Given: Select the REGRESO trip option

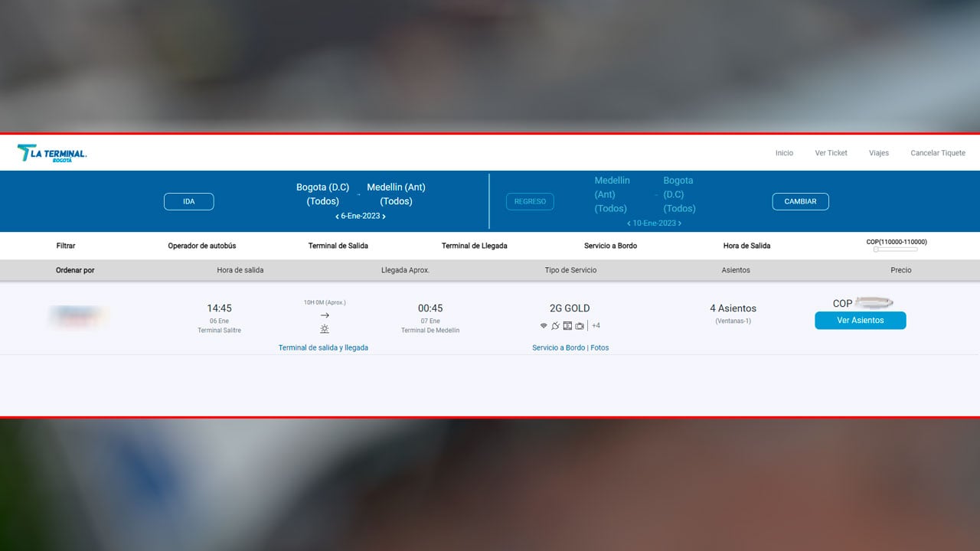Looking at the screenshot, I should click(530, 201).
